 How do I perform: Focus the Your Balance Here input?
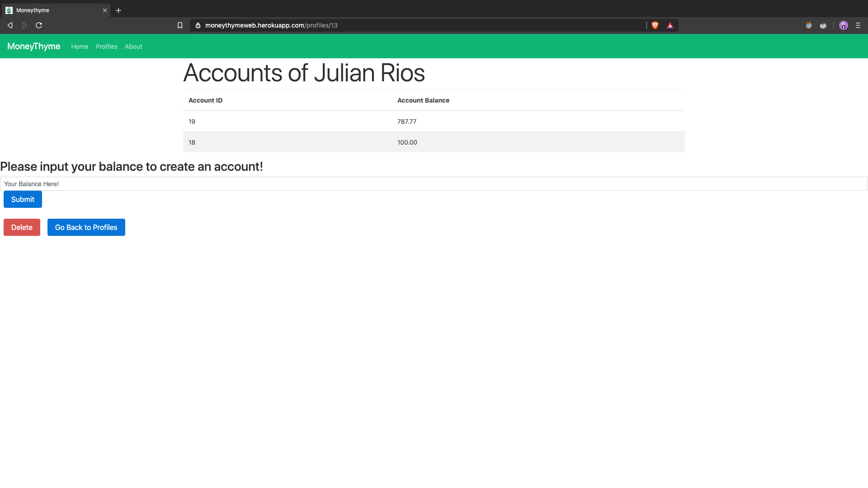[434, 184]
